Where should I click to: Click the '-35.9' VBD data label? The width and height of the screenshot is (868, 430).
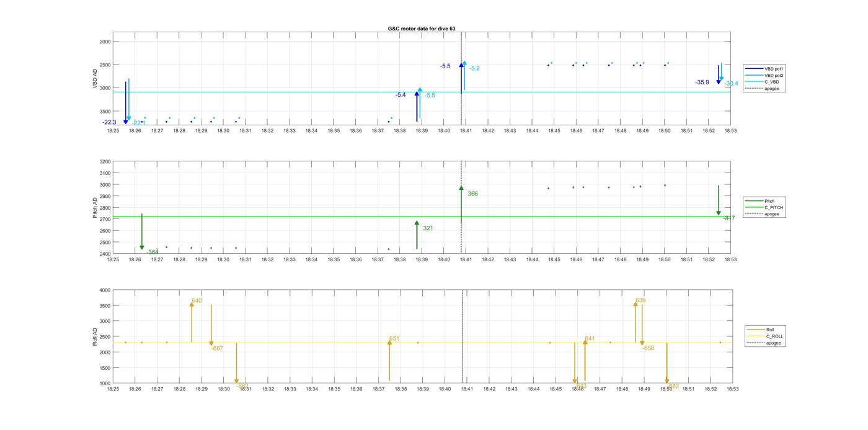[x=702, y=83]
